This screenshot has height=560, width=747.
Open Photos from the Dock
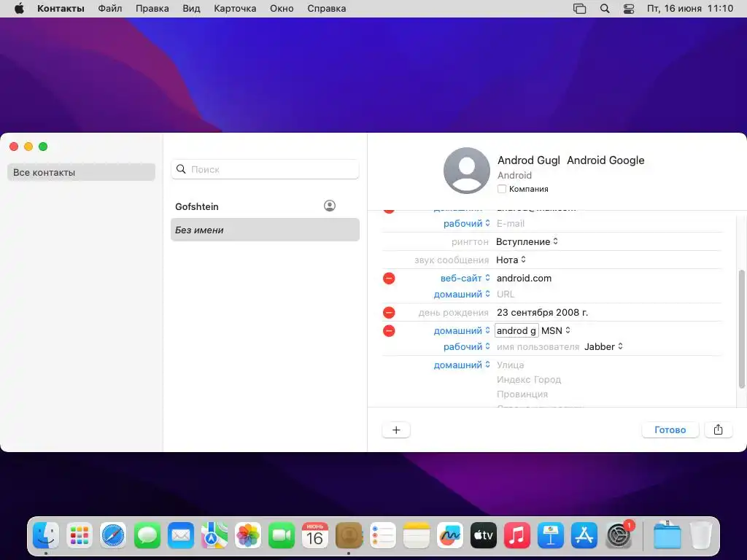[x=248, y=535]
